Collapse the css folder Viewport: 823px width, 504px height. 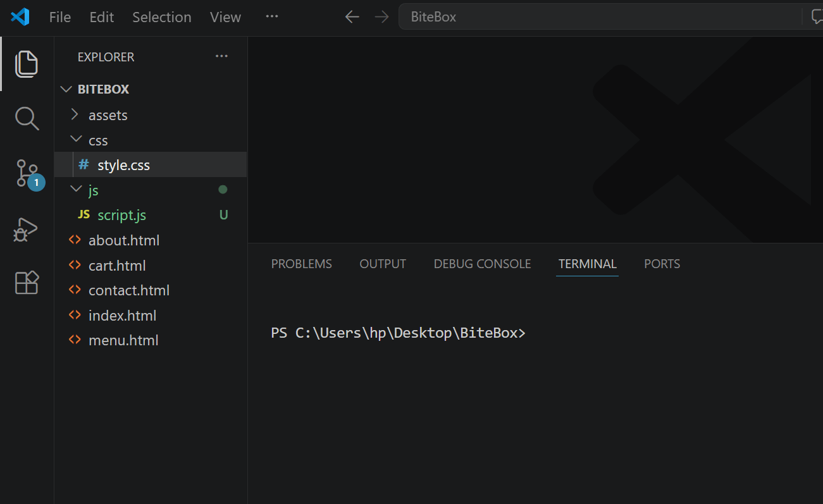(76, 140)
